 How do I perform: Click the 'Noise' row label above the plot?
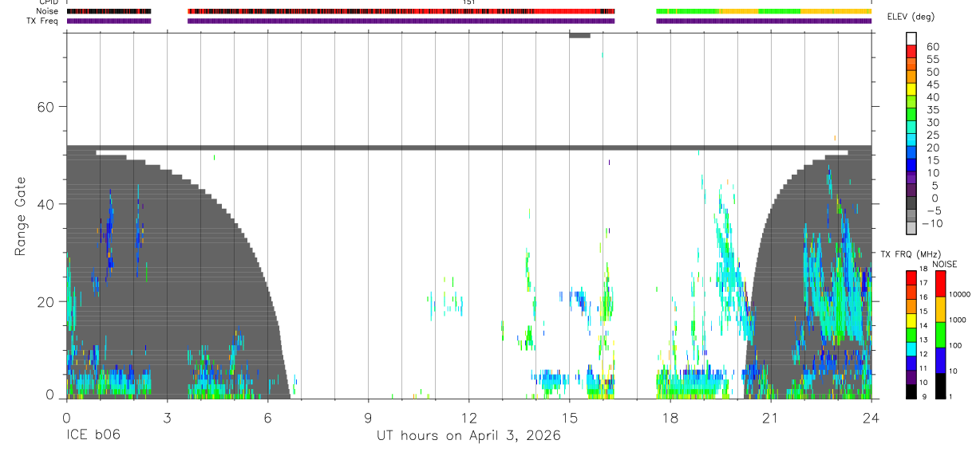tap(49, 11)
